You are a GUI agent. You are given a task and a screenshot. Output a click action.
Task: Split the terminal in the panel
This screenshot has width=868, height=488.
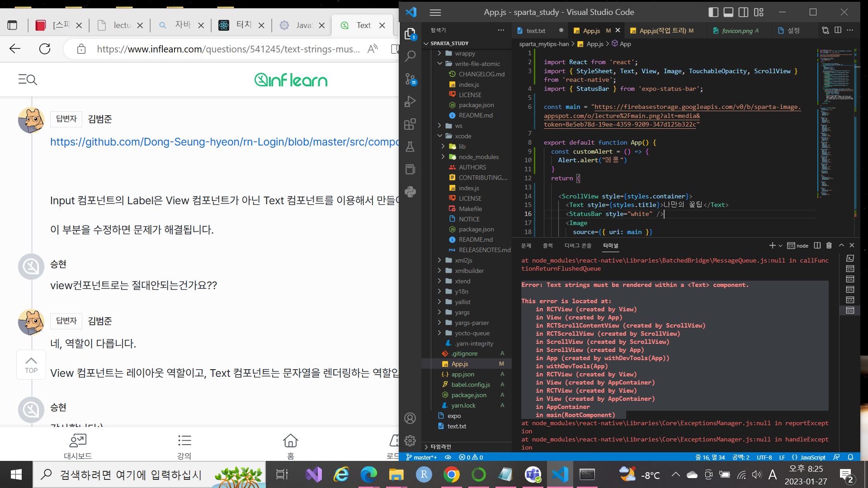pyautogui.click(x=817, y=245)
